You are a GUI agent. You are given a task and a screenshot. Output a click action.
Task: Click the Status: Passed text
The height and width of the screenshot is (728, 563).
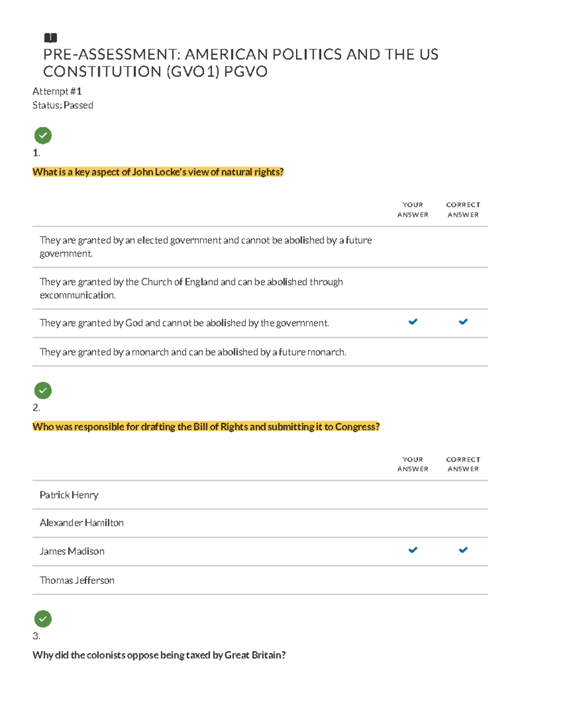62,105
